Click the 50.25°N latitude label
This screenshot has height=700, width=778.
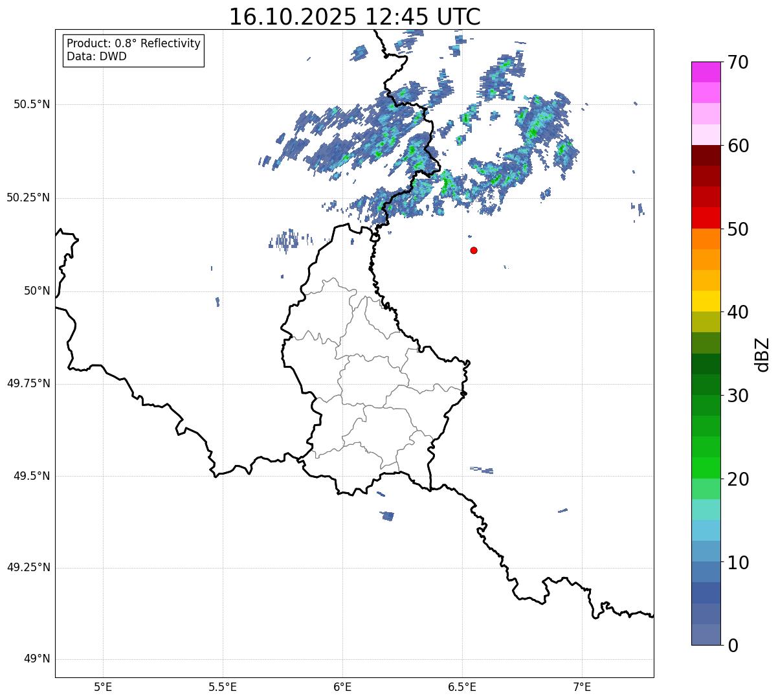pos(28,198)
